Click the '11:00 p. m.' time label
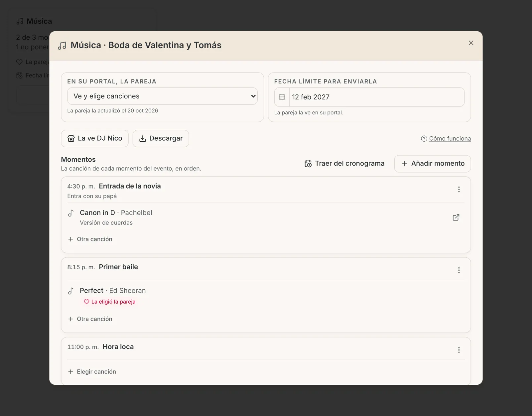This screenshot has height=416, width=532. 83,347
